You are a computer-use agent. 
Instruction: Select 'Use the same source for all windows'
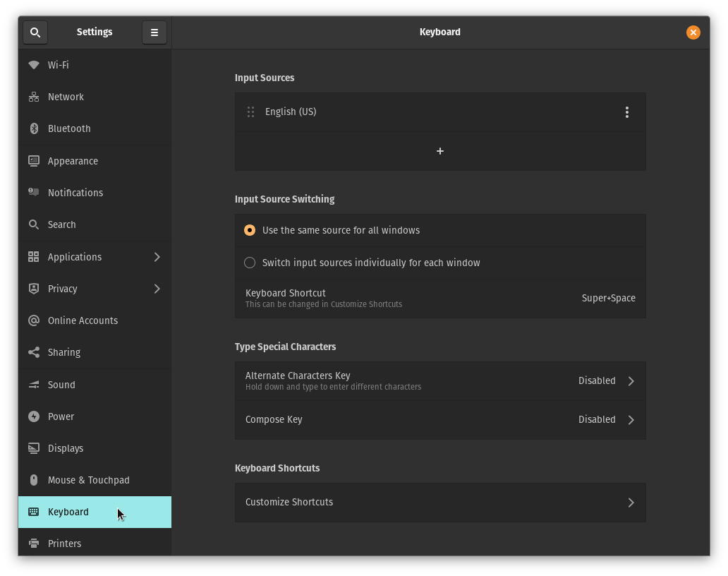[x=250, y=229]
